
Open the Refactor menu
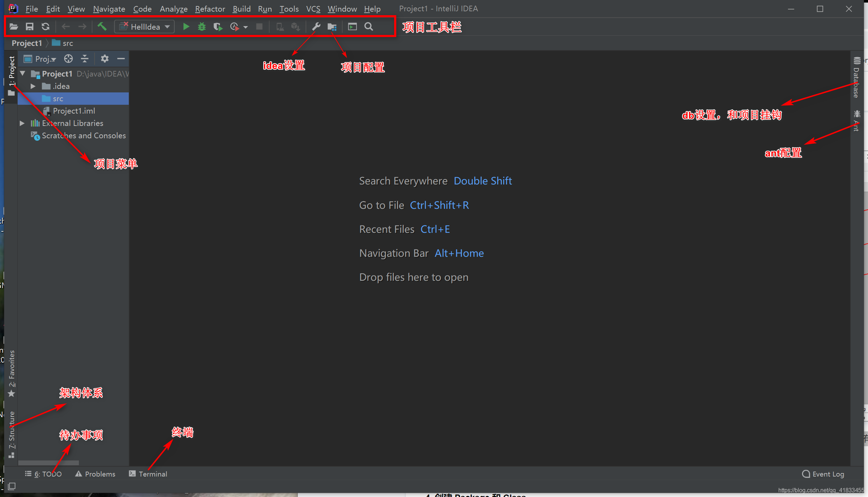210,9
